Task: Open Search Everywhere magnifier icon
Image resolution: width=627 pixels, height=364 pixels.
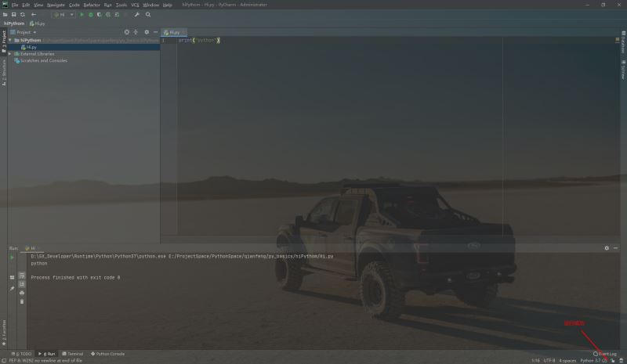Action: [148, 15]
